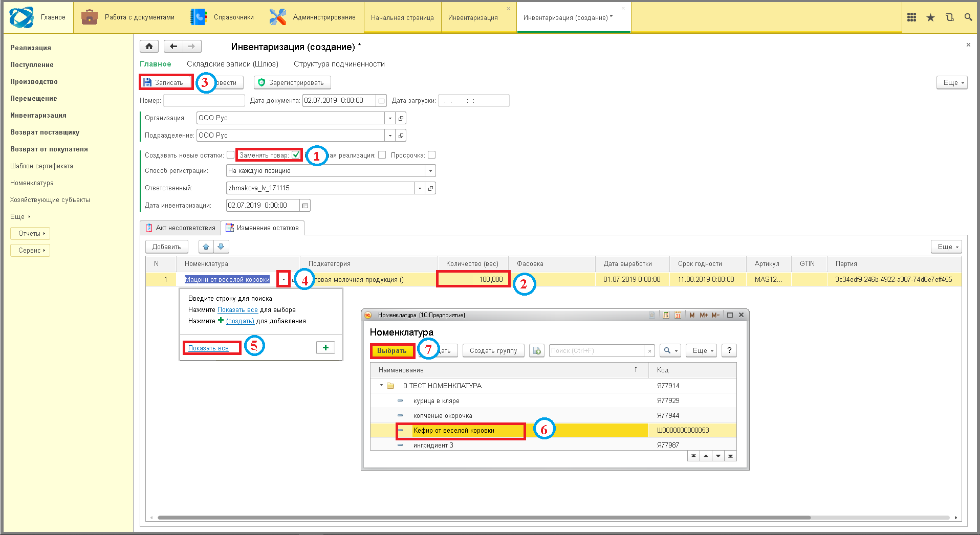Enable the Просрочка checkbox
980x535 pixels.
click(x=432, y=155)
